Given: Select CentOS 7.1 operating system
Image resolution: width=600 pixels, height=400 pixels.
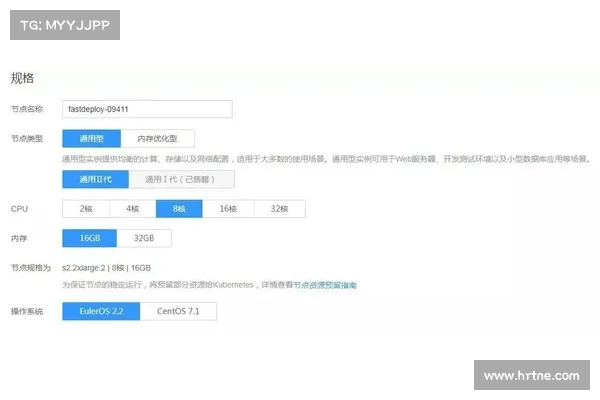Looking at the screenshot, I should (x=178, y=311).
